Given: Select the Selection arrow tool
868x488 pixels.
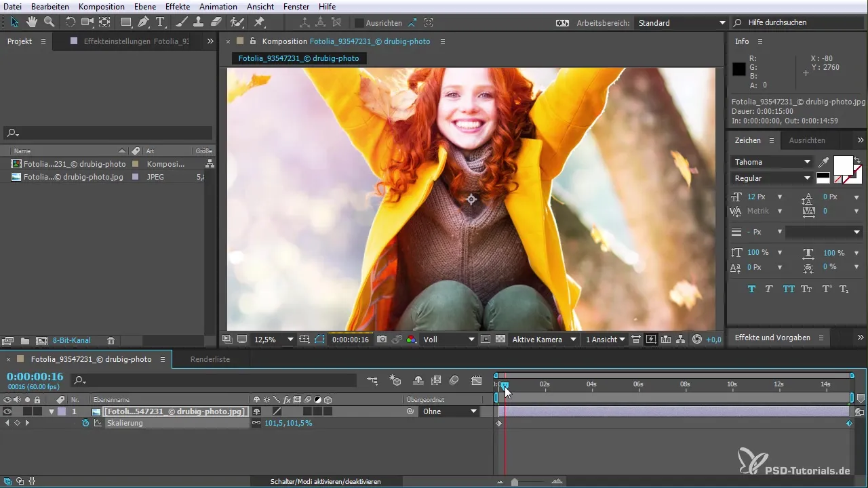Looking at the screenshot, I should [x=15, y=22].
